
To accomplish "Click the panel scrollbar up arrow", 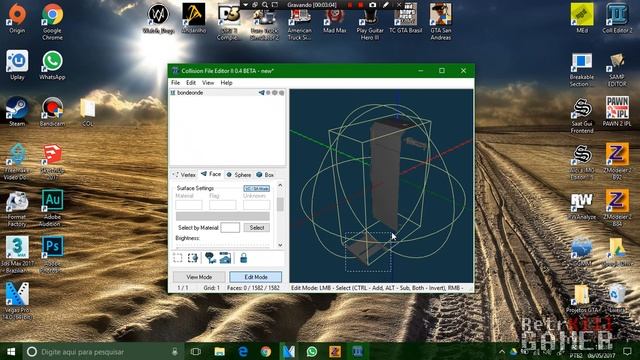I will [280, 185].
